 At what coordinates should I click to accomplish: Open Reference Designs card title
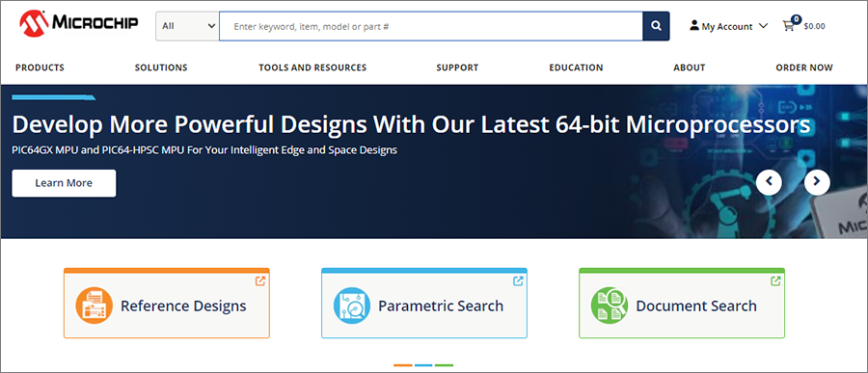184,306
